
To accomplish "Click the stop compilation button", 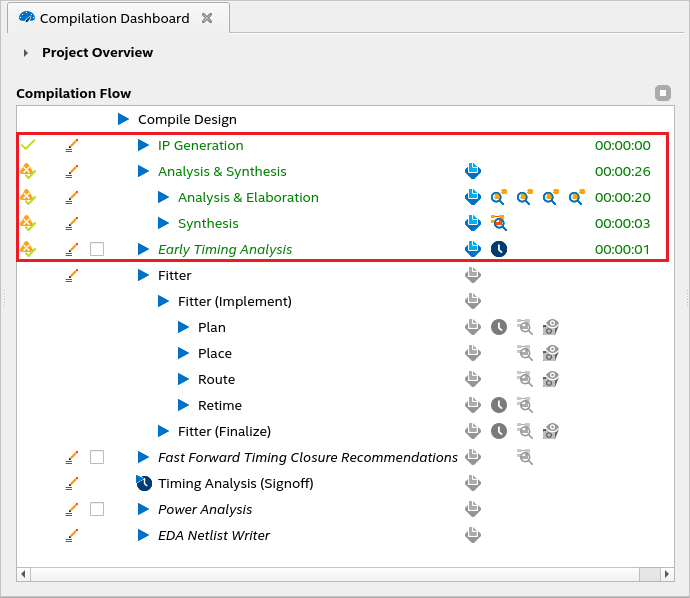I will point(662,93).
